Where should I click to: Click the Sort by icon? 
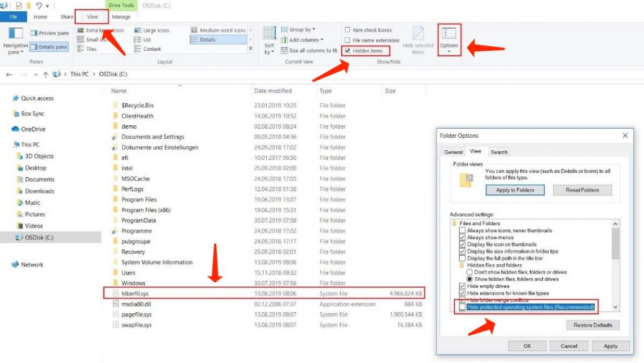click(269, 34)
